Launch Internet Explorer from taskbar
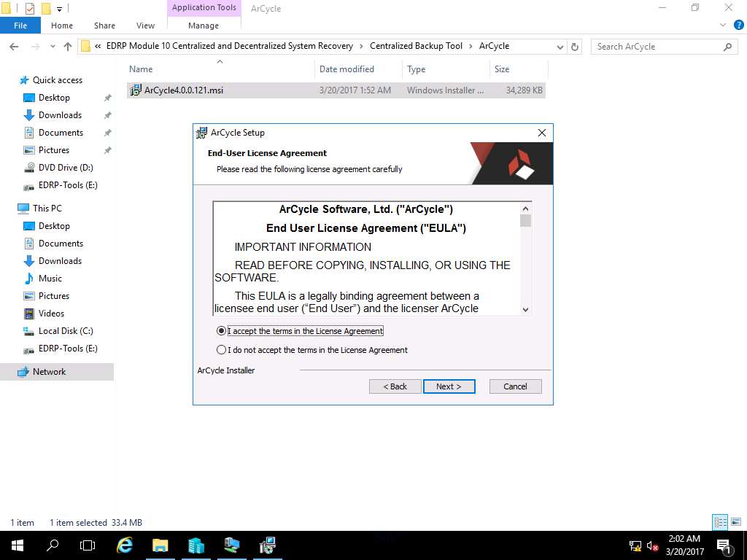Viewport: 747px width, 560px height. pyautogui.click(x=124, y=545)
